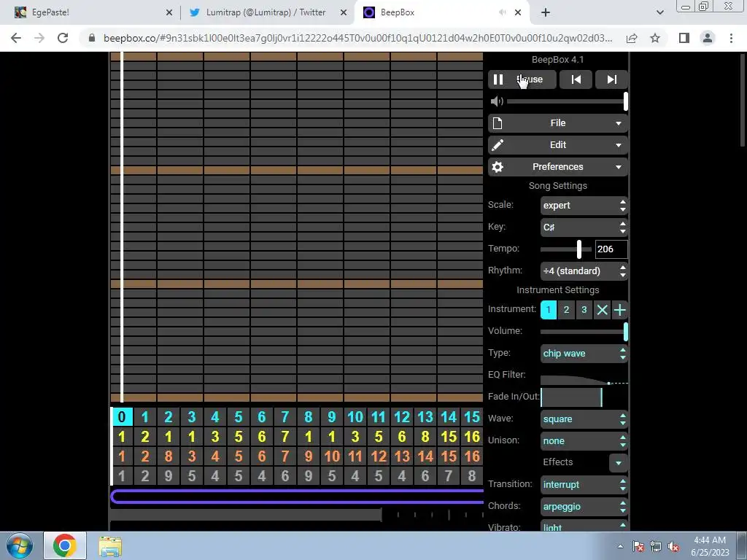Screen dimensions: 747x560
Task: Expand the Effects dropdown arrow
Action: (x=618, y=463)
